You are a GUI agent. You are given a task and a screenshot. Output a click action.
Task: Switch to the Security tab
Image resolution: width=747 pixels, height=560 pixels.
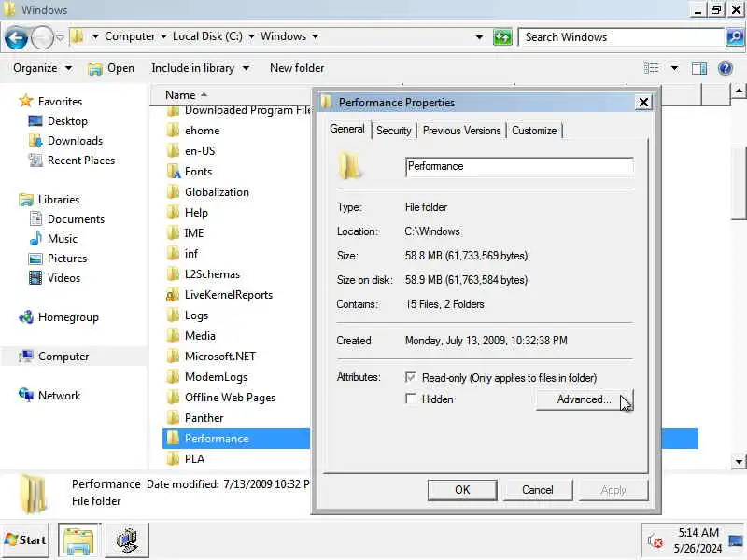coord(393,131)
